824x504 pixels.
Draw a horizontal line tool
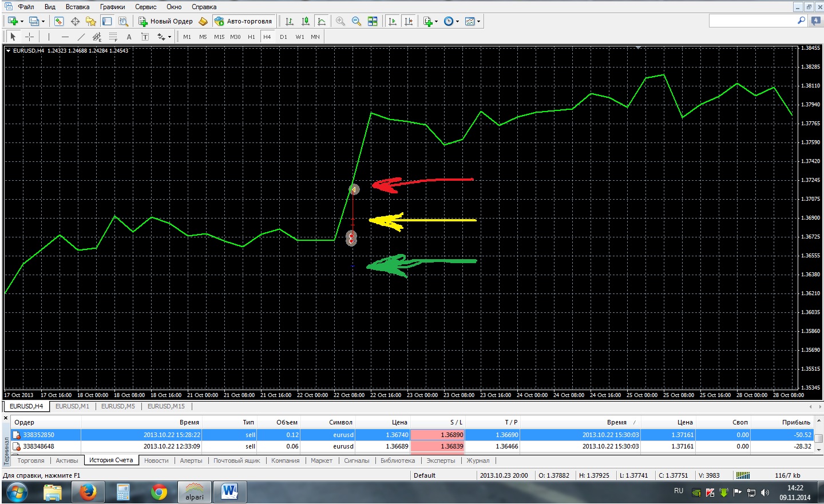point(65,37)
